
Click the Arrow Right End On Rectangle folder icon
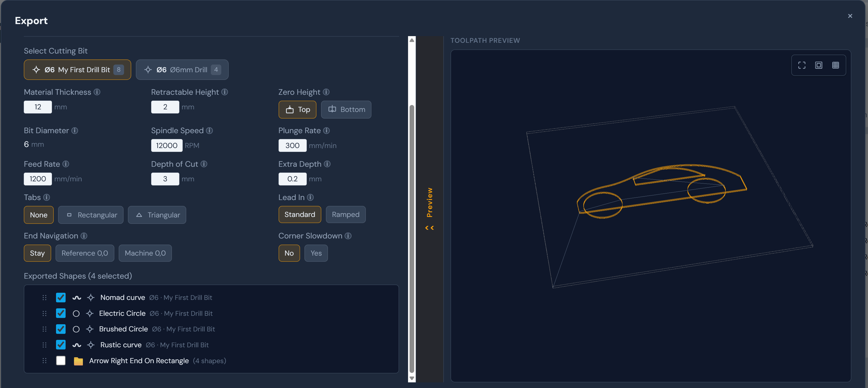pyautogui.click(x=78, y=361)
